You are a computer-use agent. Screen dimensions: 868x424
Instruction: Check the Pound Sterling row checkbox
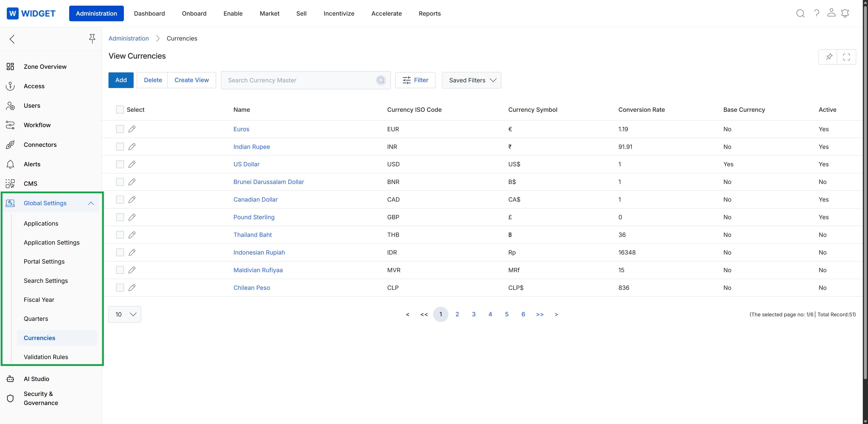point(120,217)
